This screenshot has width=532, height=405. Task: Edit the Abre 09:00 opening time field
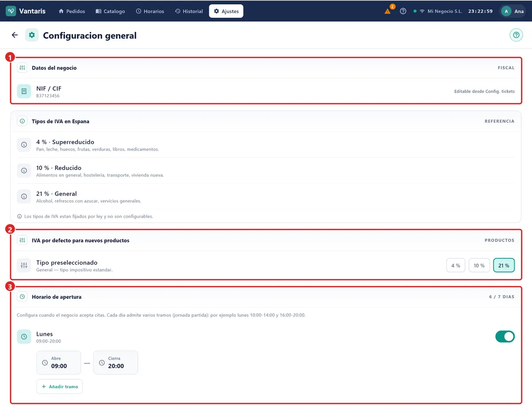[x=59, y=362]
